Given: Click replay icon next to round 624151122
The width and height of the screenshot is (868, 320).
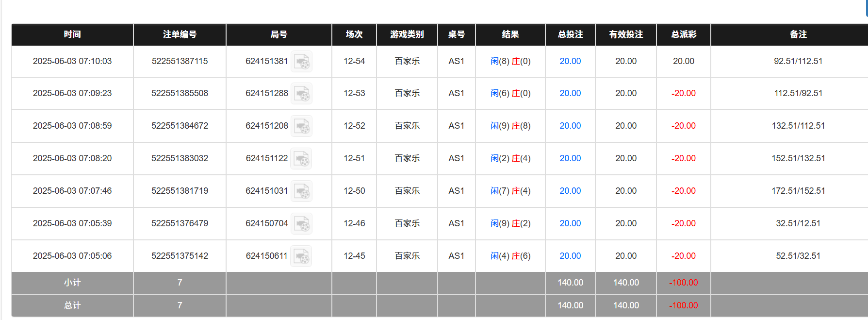Looking at the screenshot, I should coord(301,159).
